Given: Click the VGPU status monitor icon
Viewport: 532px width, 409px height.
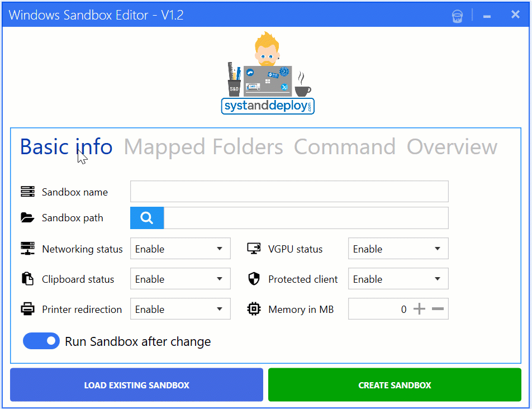Looking at the screenshot, I should [x=253, y=248].
